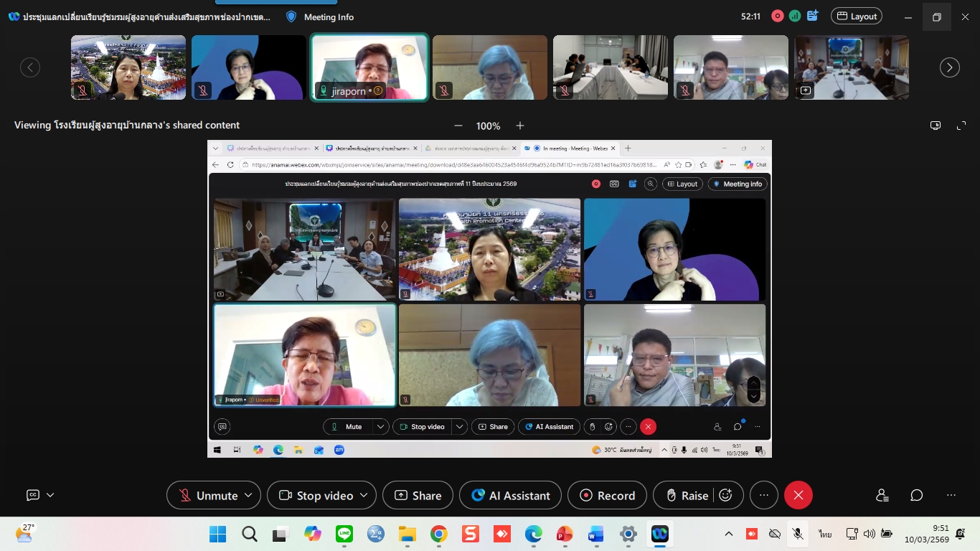This screenshot has width=980, height=551.
Task: Click the Share button
Action: (418, 495)
